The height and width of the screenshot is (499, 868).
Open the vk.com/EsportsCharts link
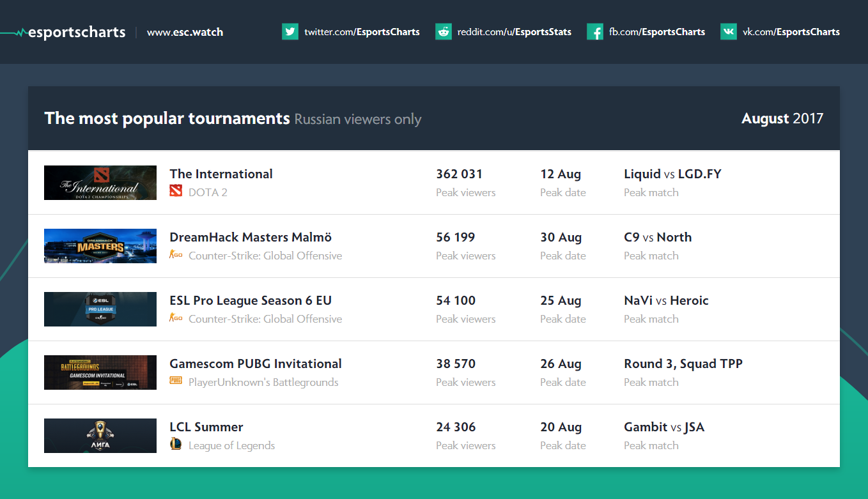click(791, 31)
